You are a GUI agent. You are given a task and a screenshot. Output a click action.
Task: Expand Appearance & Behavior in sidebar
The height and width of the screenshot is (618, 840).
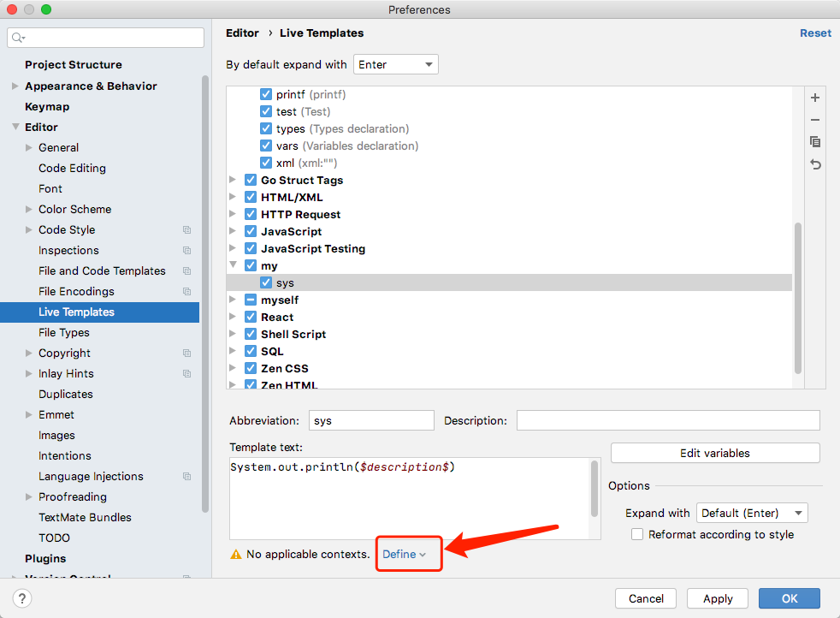click(15, 86)
